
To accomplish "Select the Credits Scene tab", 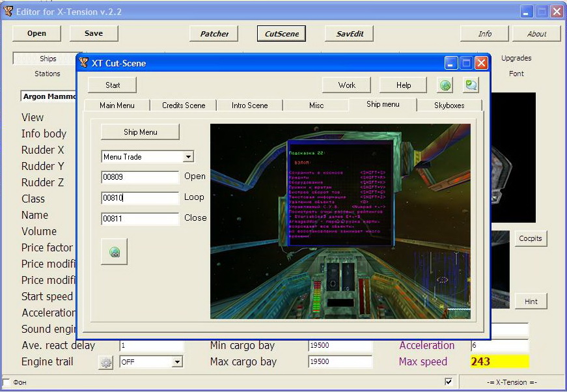I will 184,105.
